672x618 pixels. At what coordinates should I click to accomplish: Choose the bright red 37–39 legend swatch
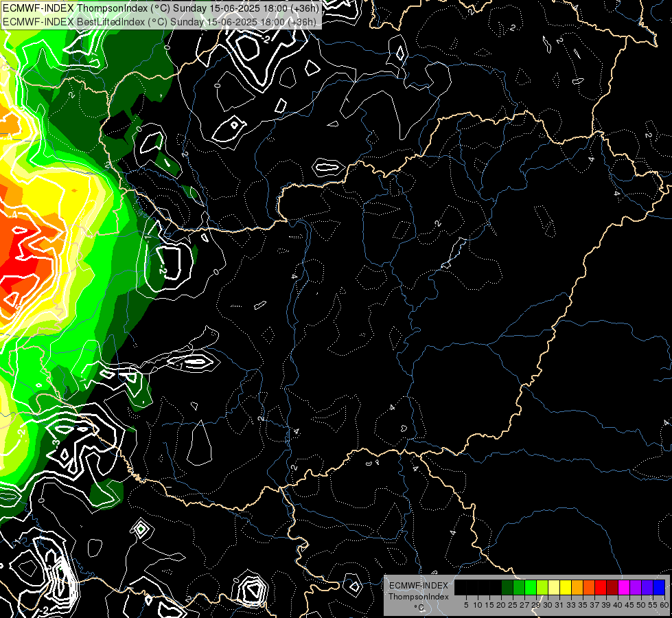601,588
